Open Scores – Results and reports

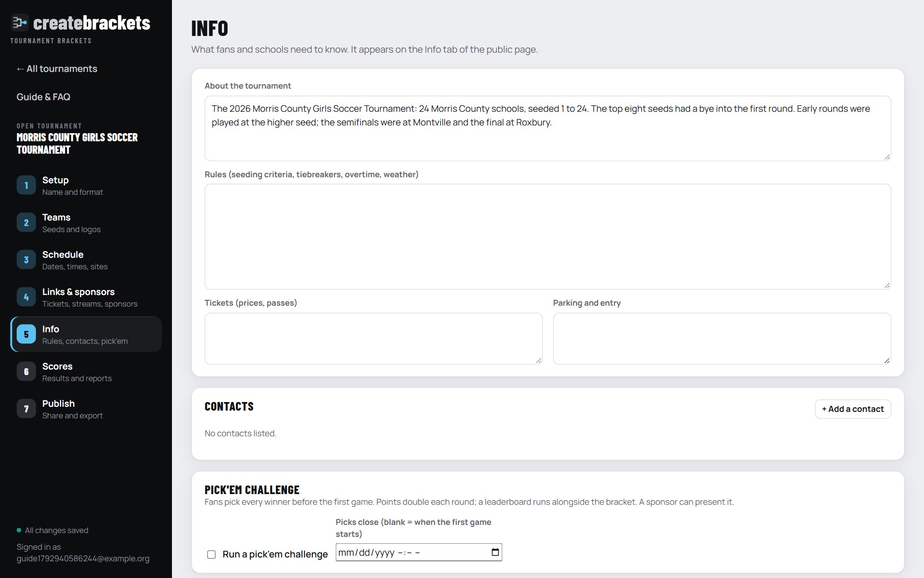(86, 372)
